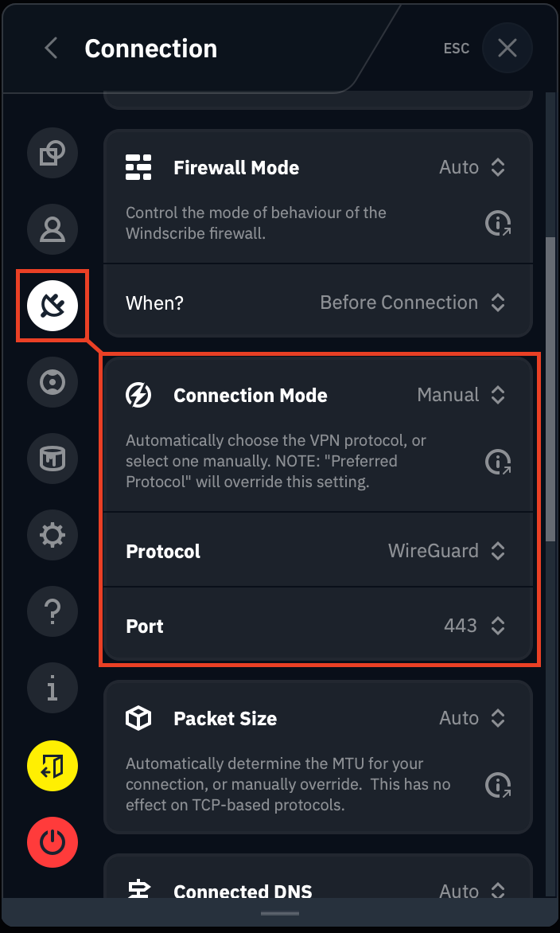Screen dimensions: 560x933
Task: Expand the Connection Mode selector set to Manual
Action: click(x=461, y=395)
